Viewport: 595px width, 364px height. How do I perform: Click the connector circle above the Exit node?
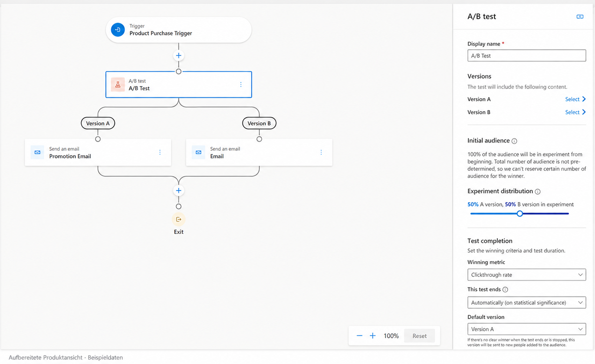coord(178,206)
